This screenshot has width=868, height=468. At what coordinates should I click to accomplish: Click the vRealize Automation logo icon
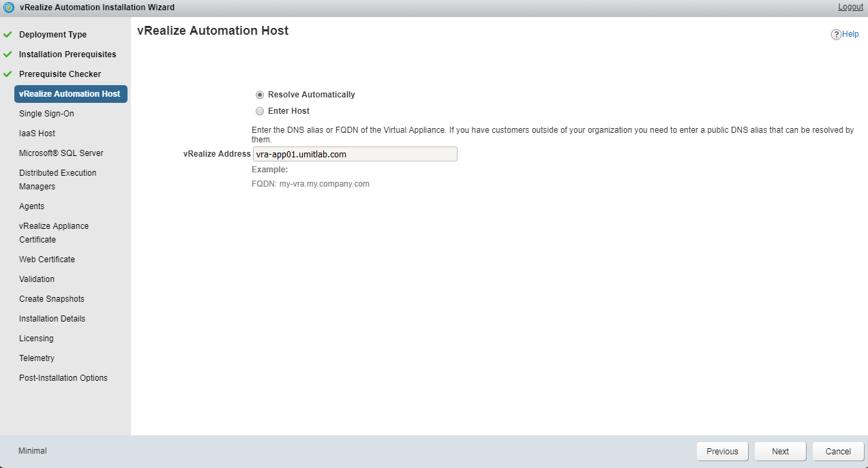[9, 7]
